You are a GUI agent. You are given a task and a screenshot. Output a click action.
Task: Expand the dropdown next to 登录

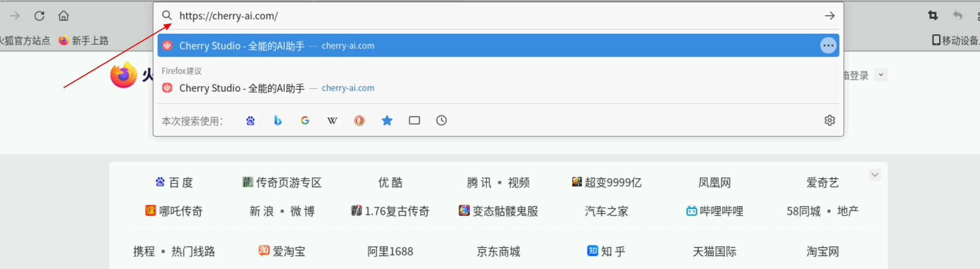[x=881, y=75]
